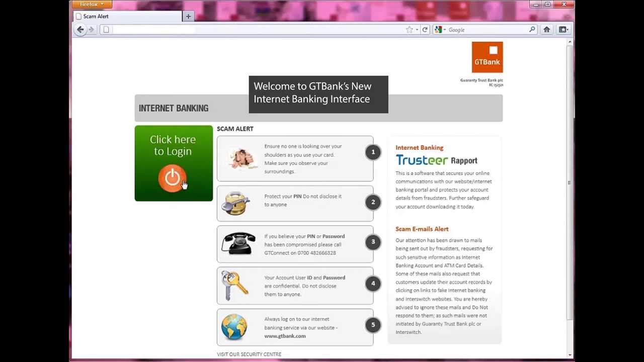The height and width of the screenshot is (362, 644).
Task: Click the globe icon in tip five
Action: (x=234, y=326)
